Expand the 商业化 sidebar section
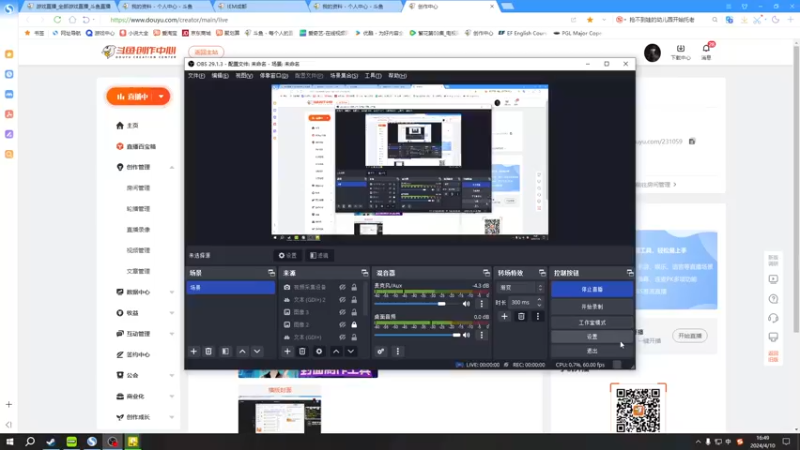Screen dimensions: 800x450 tap(172, 396)
